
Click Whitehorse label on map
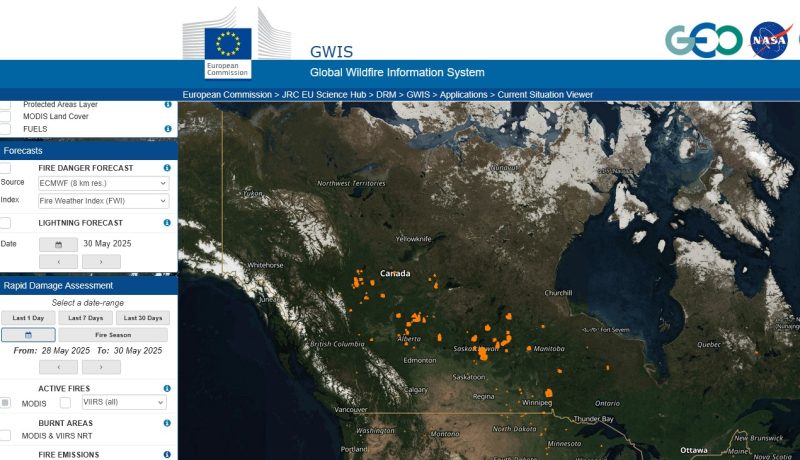tap(265, 265)
